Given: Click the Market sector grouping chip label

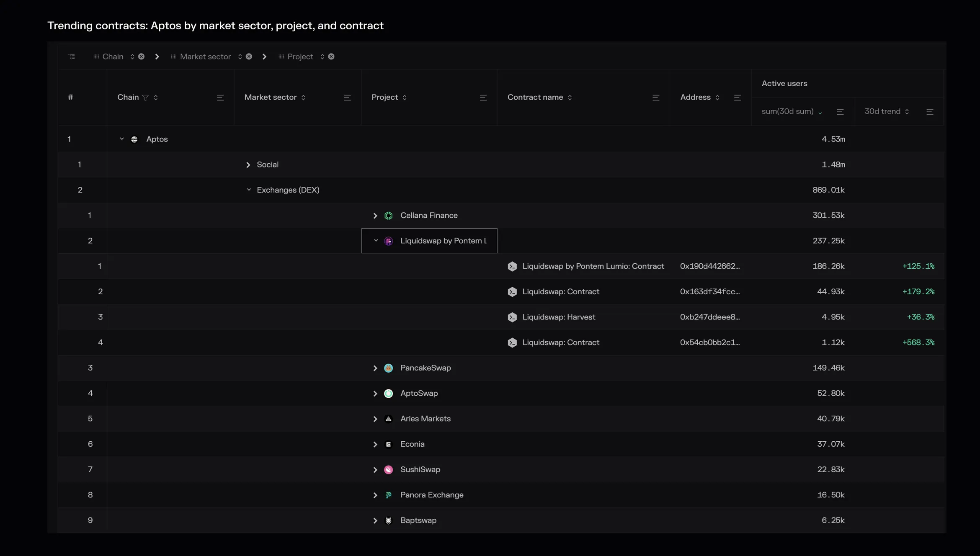Looking at the screenshot, I should (x=205, y=57).
